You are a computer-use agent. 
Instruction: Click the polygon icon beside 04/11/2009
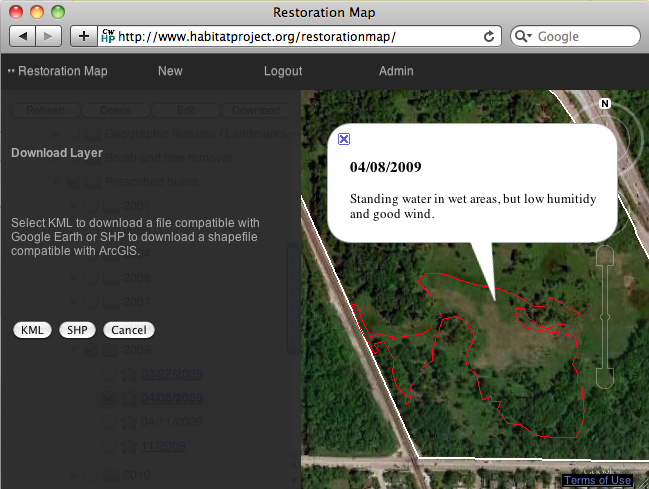128,422
